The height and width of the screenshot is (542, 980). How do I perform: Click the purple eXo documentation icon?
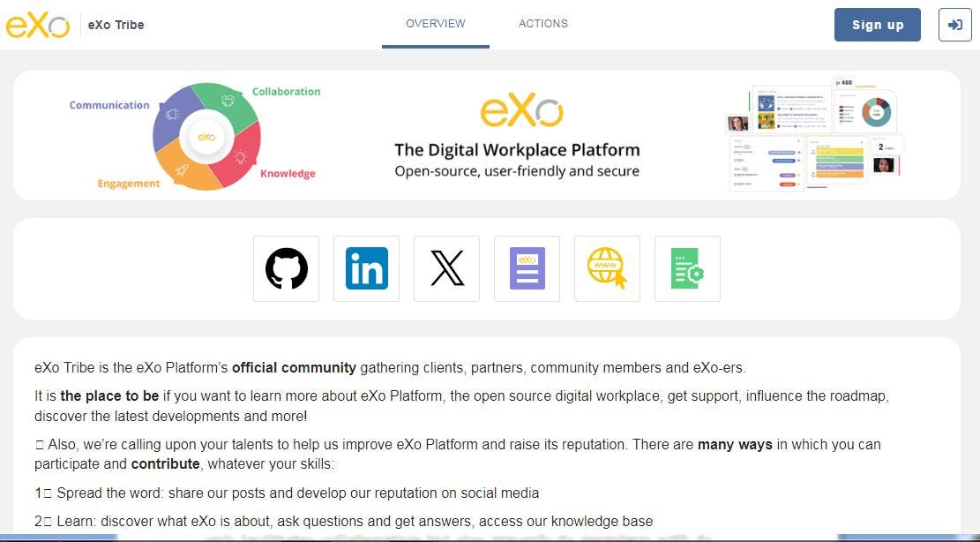[527, 268]
